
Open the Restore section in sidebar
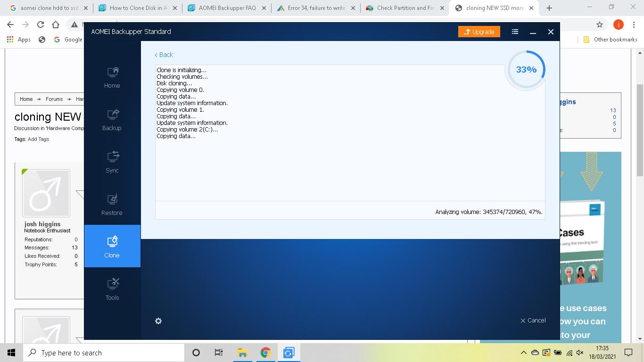pos(112,204)
